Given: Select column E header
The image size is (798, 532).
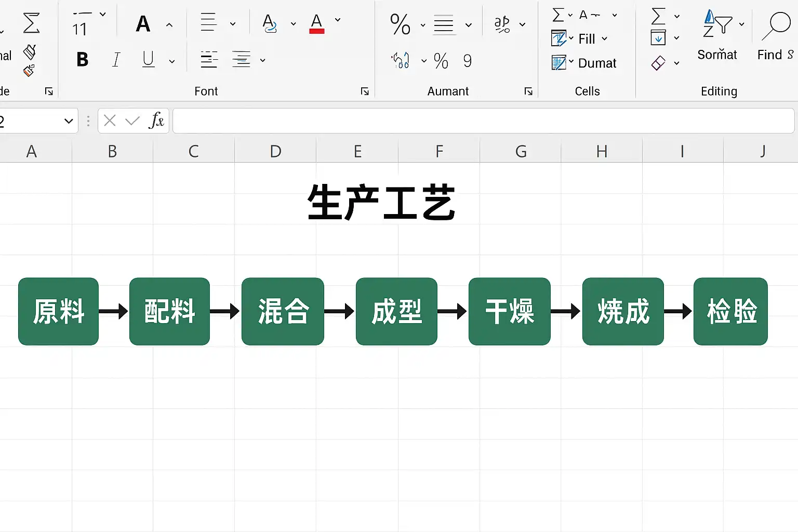Looking at the screenshot, I should click(x=357, y=151).
